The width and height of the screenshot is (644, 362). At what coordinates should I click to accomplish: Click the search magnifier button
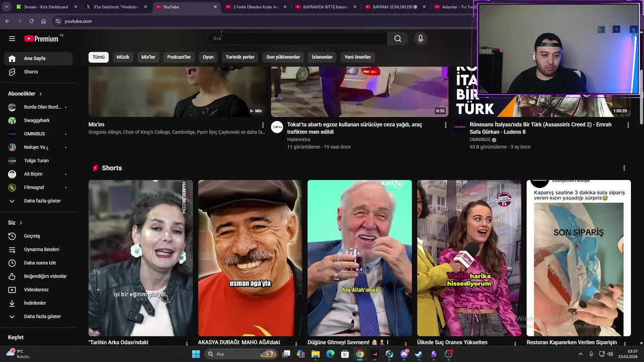397,39
